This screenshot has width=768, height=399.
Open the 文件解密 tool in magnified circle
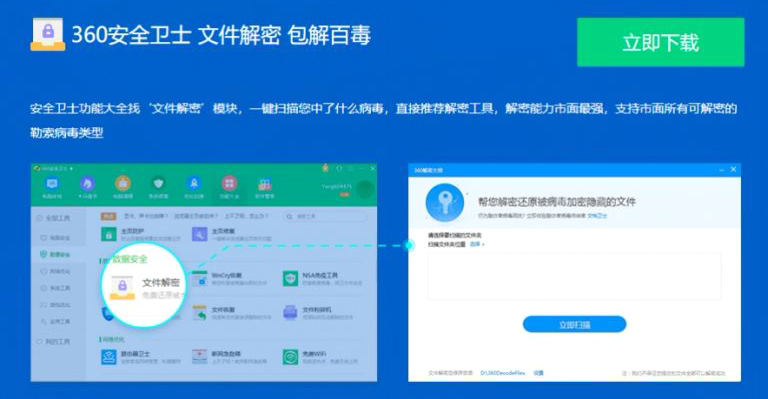(x=144, y=285)
